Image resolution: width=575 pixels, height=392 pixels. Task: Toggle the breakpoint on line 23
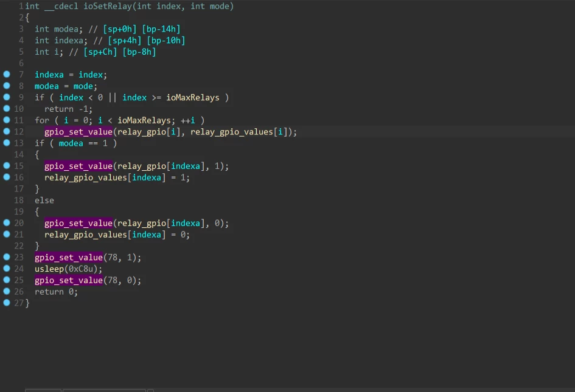click(x=6, y=257)
